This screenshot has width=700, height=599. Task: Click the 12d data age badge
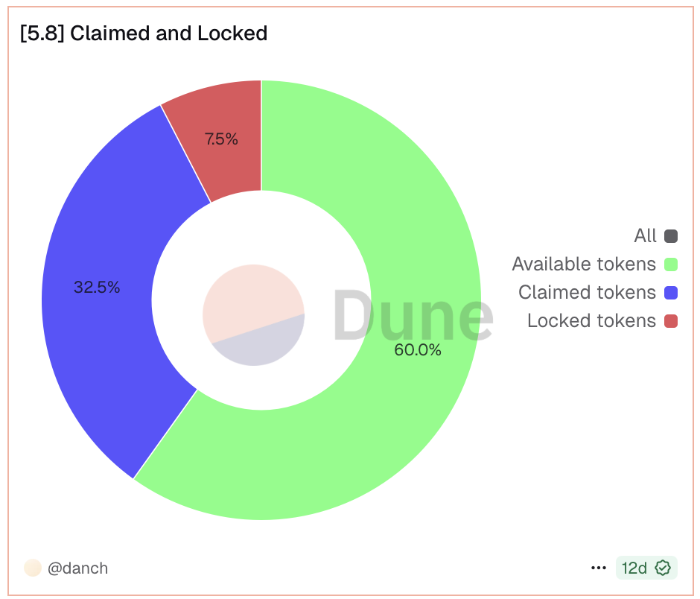pos(634,568)
